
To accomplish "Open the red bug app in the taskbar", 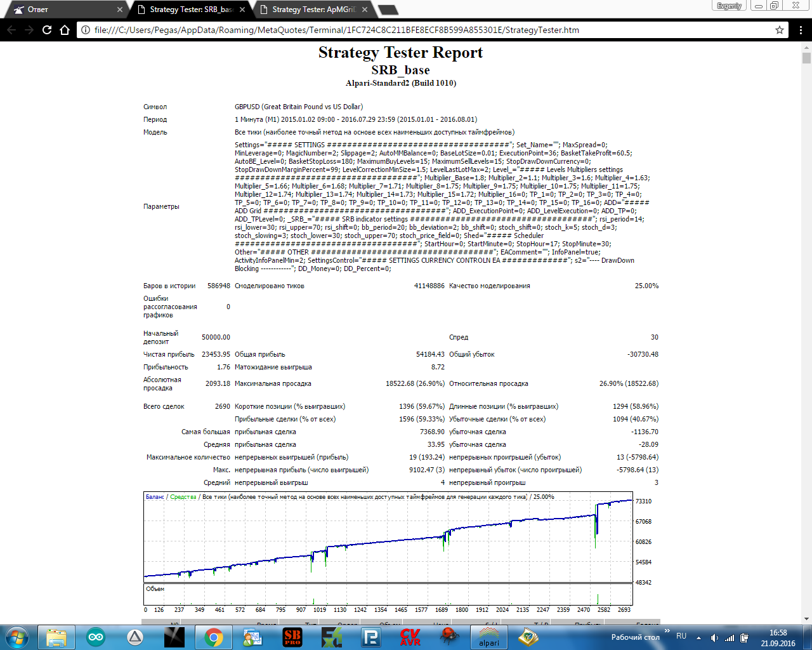I will [450, 637].
